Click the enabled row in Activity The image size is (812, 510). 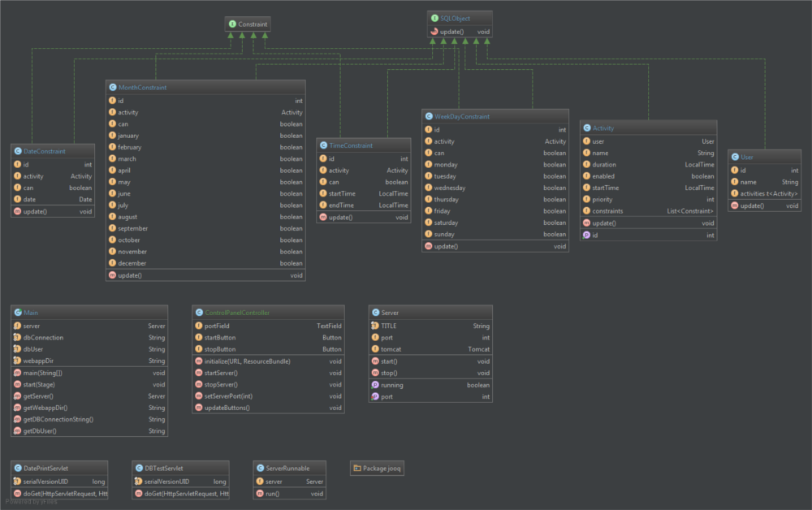pos(648,176)
